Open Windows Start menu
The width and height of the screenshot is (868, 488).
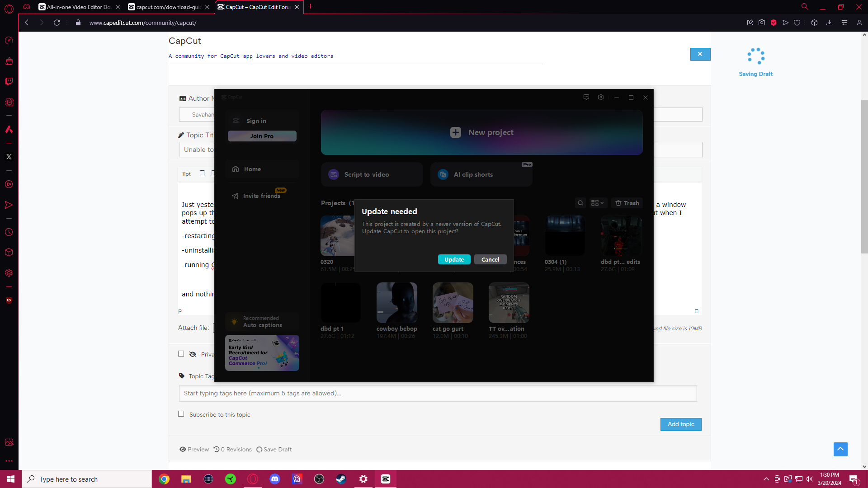tap(11, 479)
